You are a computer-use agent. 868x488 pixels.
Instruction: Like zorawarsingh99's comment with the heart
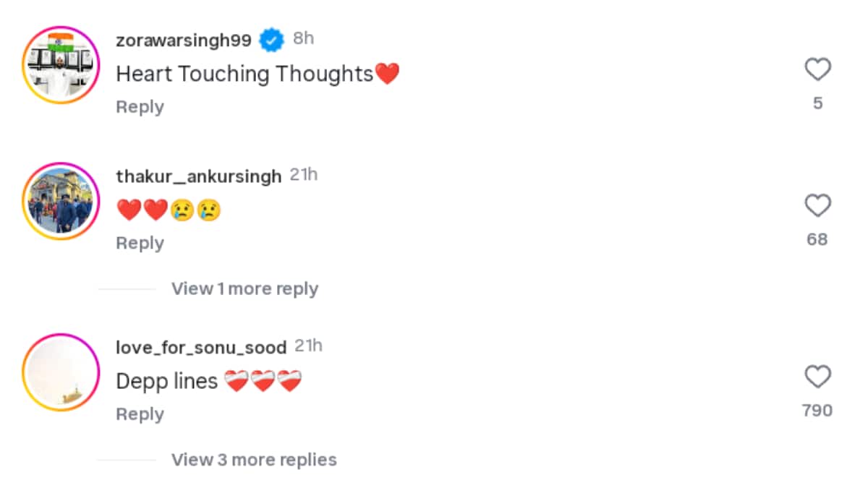tap(817, 70)
